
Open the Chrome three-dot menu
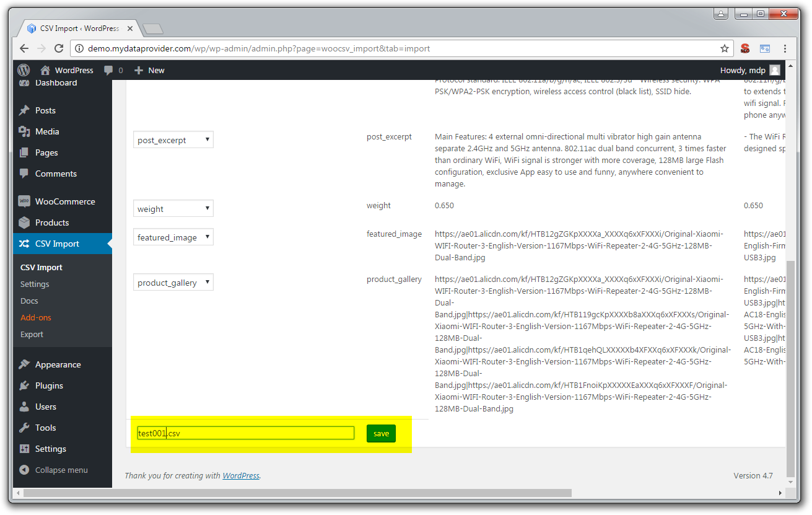click(x=785, y=48)
